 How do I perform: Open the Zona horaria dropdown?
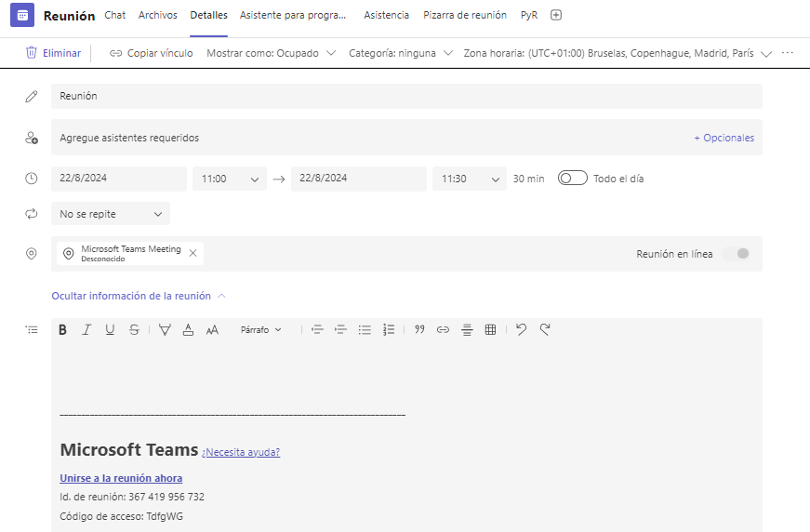pyautogui.click(x=617, y=53)
